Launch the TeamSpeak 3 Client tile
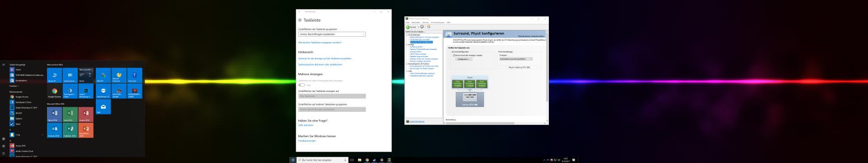 [70, 91]
